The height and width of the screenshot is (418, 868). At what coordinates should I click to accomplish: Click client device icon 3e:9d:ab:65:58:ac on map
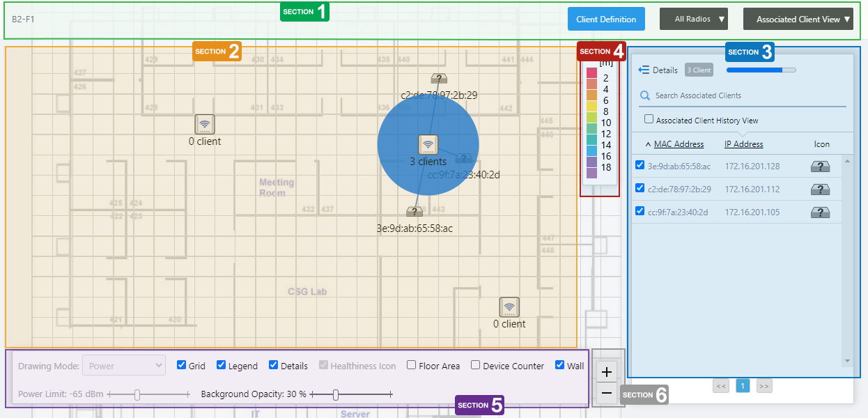(414, 212)
